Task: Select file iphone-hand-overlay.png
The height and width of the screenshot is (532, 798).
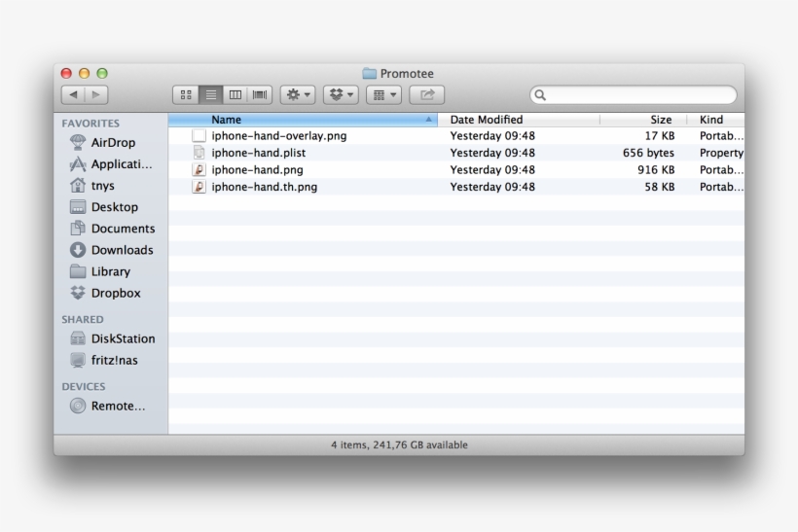Action: (456, 136)
